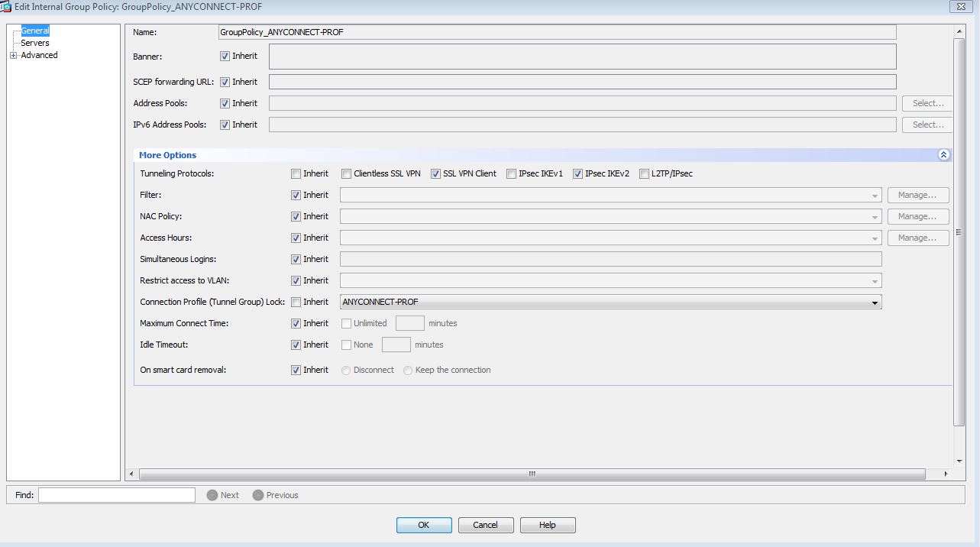Click the Next find arrow icon
The height and width of the screenshot is (547, 980).
pos(212,495)
